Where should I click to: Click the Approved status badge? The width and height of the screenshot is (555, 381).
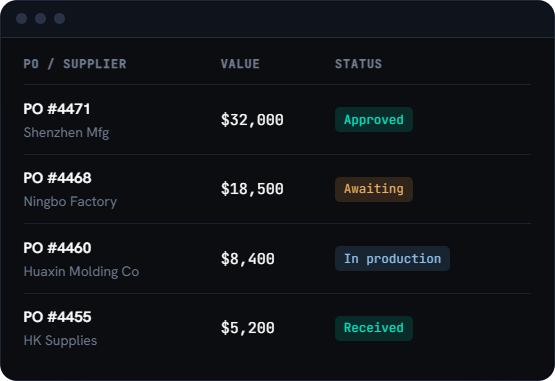pyautogui.click(x=374, y=120)
